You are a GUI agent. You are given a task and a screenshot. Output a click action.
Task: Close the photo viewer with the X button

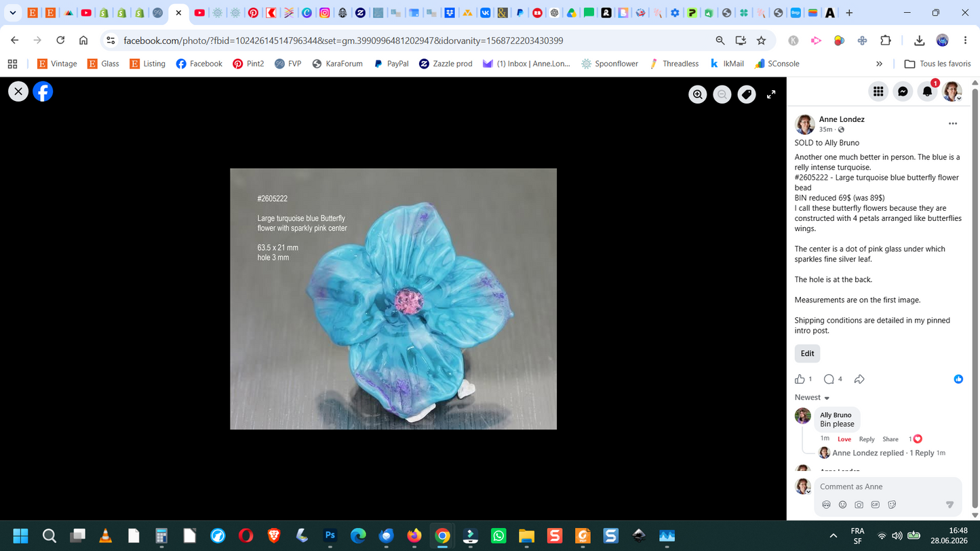[x=18, y=91]
